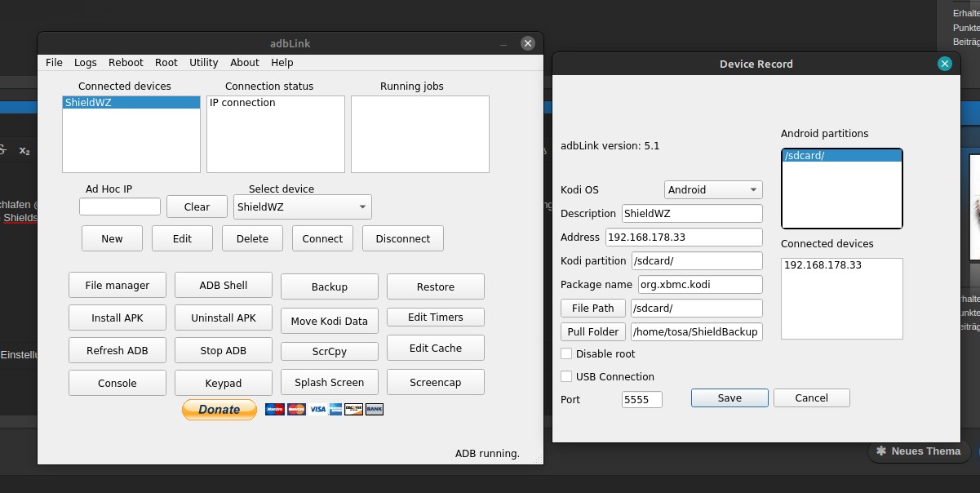Click the Splash Screen button
Screen dimensions: 980x493
(x=330, y=382)
